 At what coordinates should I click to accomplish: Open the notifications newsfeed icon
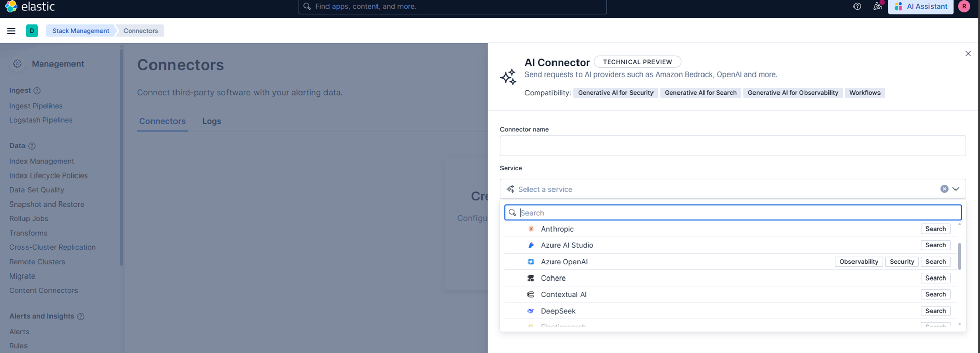(x=877, y=6)
